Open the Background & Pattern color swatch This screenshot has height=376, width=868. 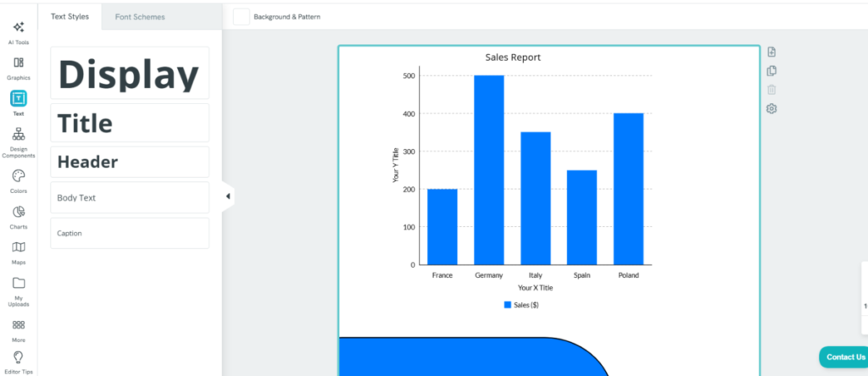point(242,17)
